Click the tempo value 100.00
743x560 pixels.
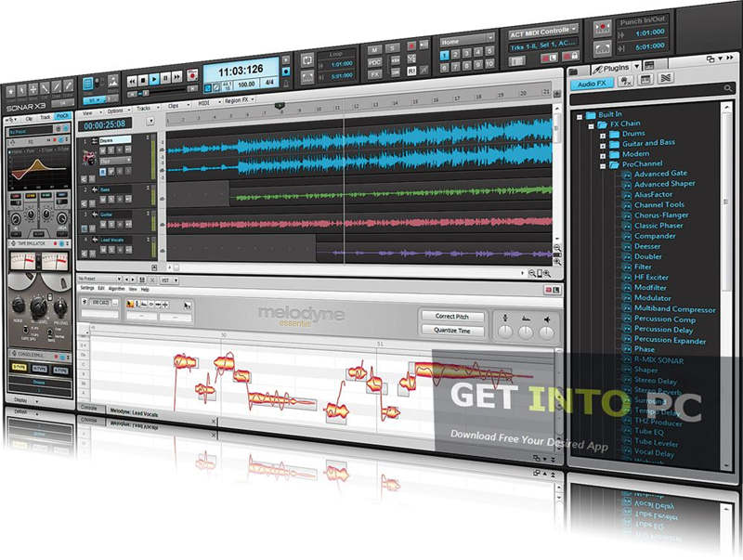coord(246,85)
